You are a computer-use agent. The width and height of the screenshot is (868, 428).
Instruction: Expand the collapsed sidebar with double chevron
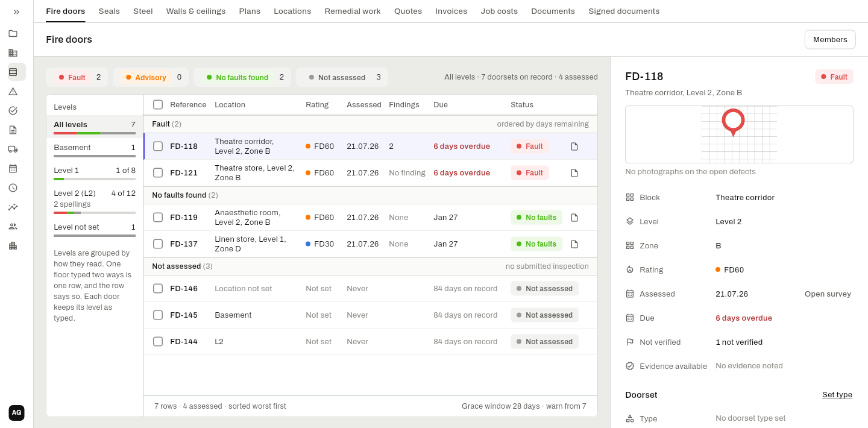click(16, 11)
